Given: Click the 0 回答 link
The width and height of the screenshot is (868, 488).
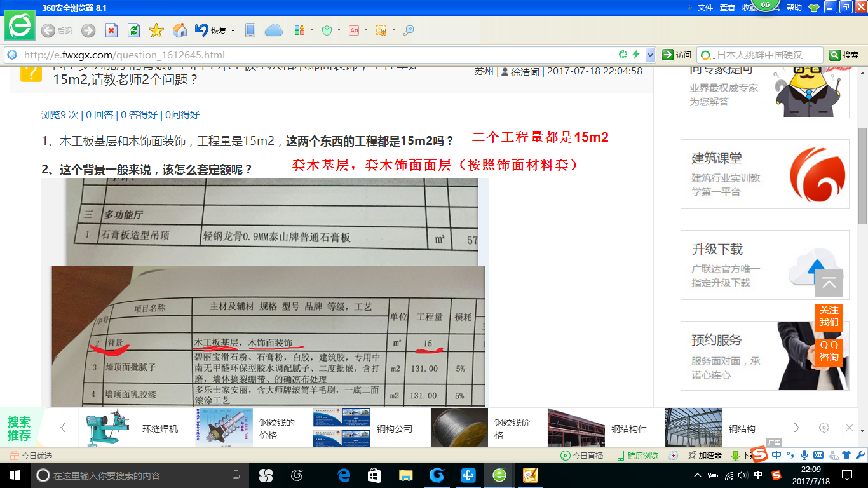Looking at the screenshot, I should point(100,114).
